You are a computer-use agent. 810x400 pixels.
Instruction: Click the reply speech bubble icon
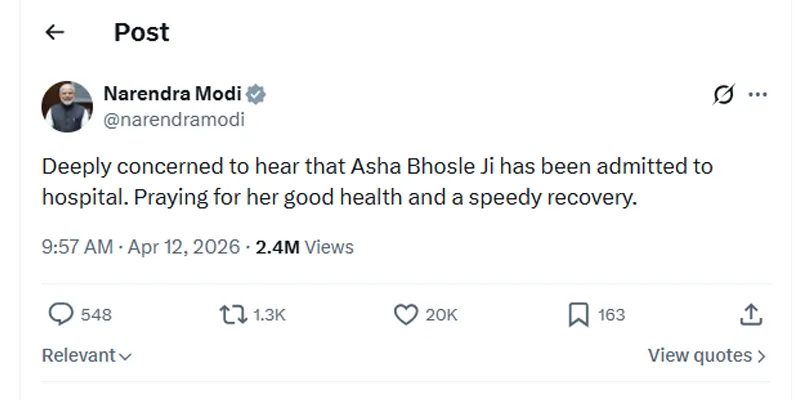pos(62,314)
